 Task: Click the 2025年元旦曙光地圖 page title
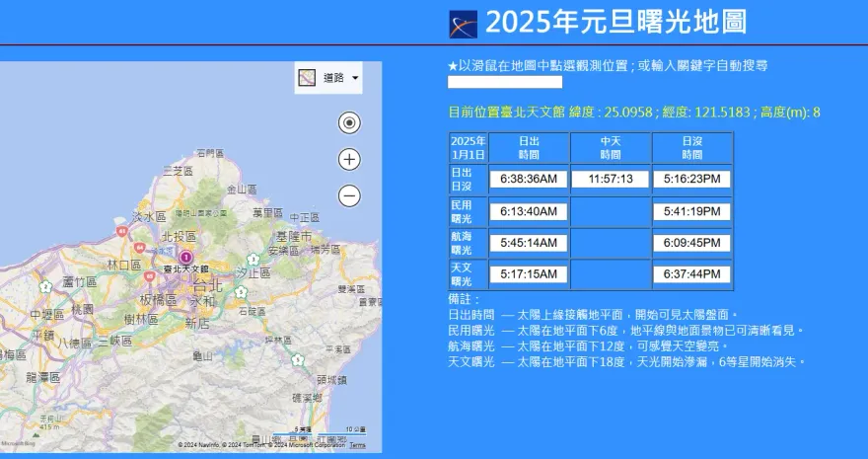coord(615,22)
